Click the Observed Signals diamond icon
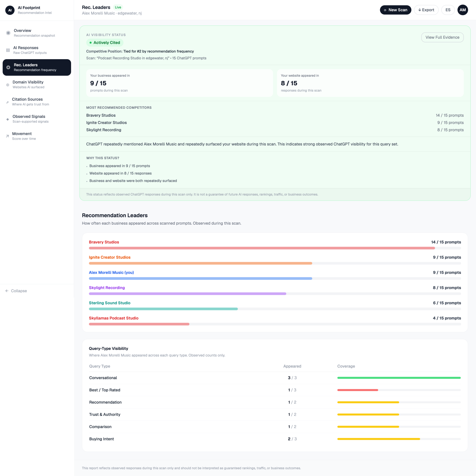 [x=8, y=119]
